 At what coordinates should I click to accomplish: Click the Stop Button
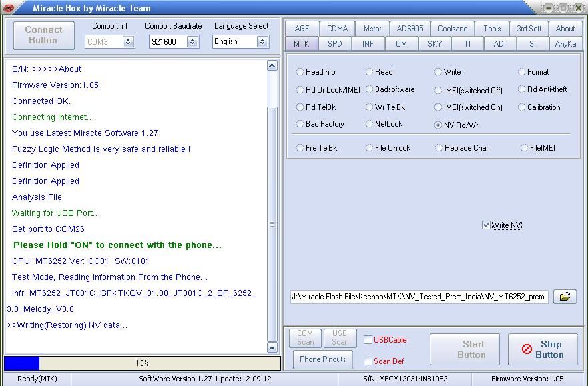click(543, 349)
